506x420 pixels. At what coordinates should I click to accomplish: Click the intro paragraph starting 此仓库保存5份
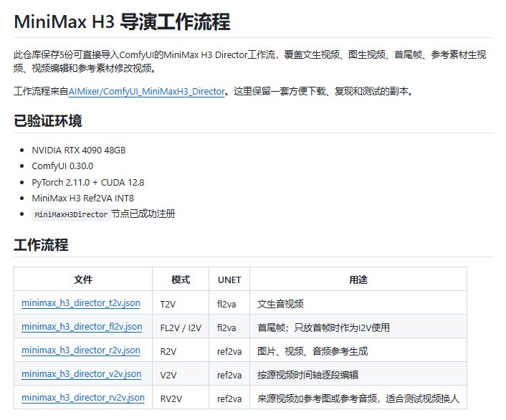250,62
